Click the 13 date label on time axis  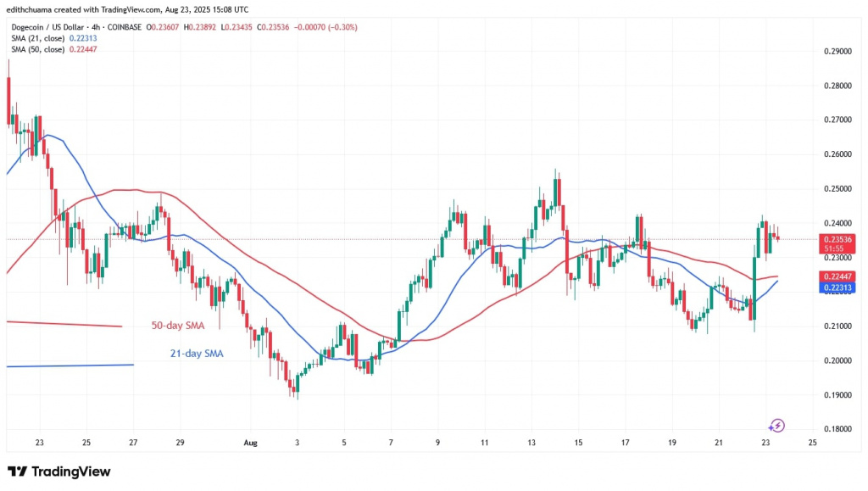point(531,442)
